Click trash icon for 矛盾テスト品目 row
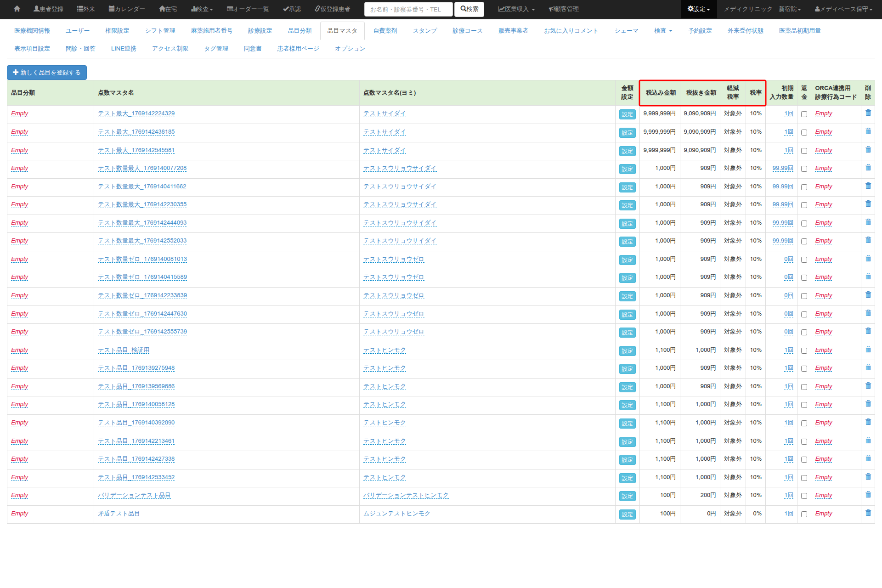This screenshot has width=882, height=588. pyautogui.click(x=868, y=513)
